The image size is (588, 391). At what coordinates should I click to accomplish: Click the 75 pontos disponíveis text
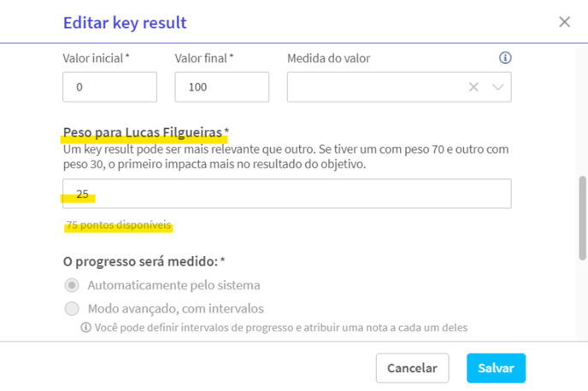(x=119, y=225)
